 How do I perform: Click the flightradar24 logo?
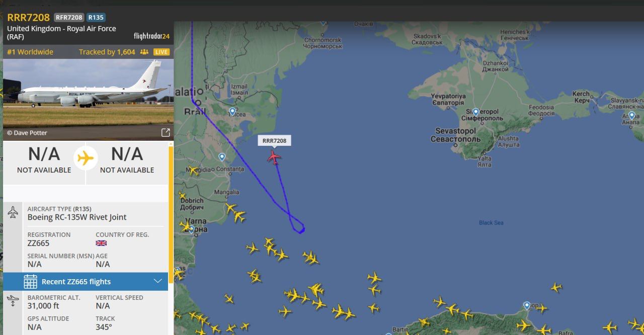[x=151, y=36]
